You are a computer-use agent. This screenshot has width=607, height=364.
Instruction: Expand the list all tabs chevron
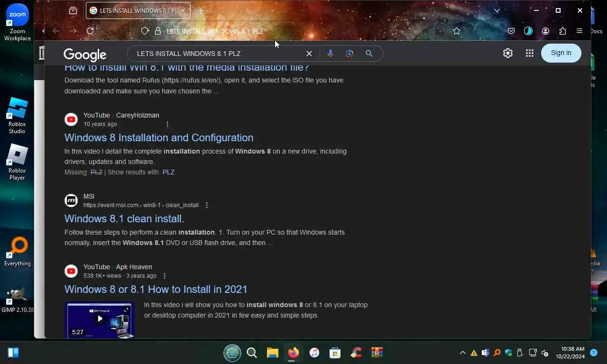497,10
